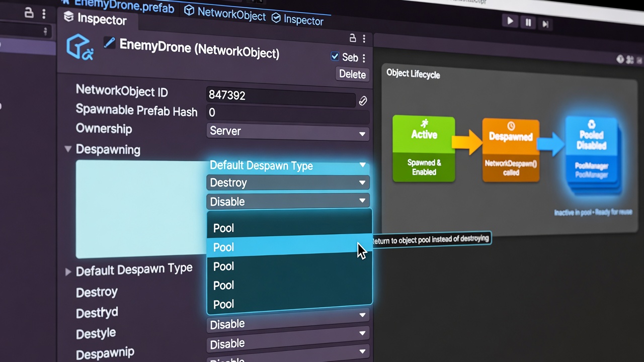644x362 pixels.
Task: Click the Object Lifecycle panel title
Action: click(413, 74)
